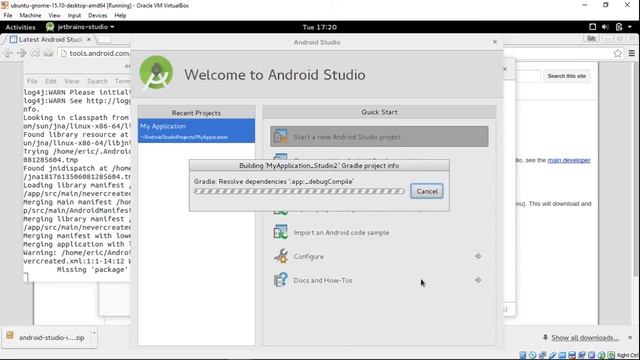
Task: Go forward in the browser
Action: [22, 53]
